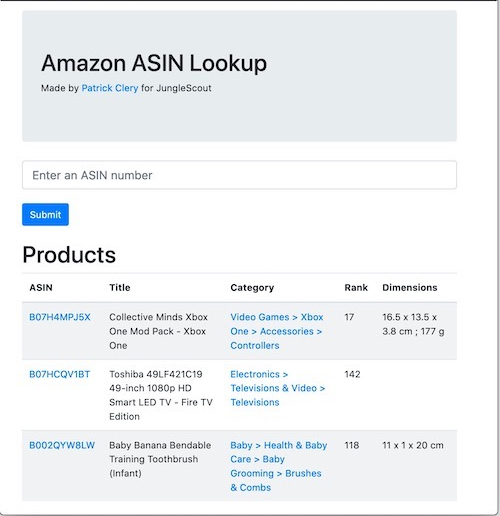Click dimensions 11 x 1 x 20 cm

[413, 445]
